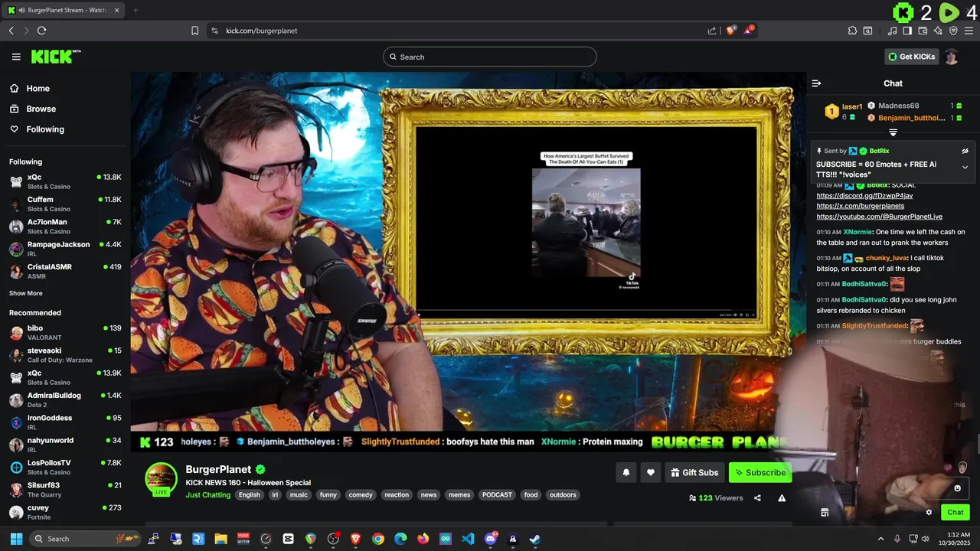This screenshot has width=980, height=551.
Task: Click the Get KICKs button
Action: click(x=911, y=57)
